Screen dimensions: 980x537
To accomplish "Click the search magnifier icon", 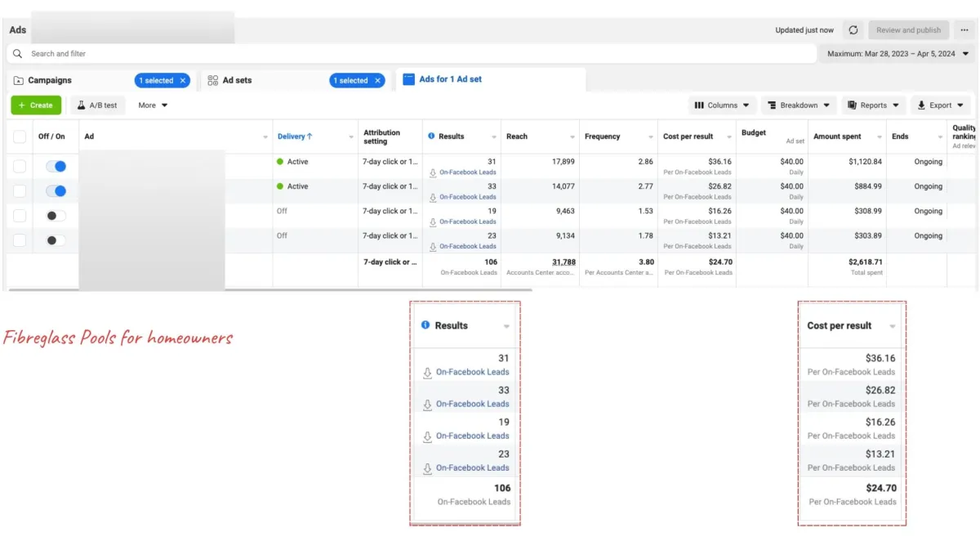I will click(18, 54).
